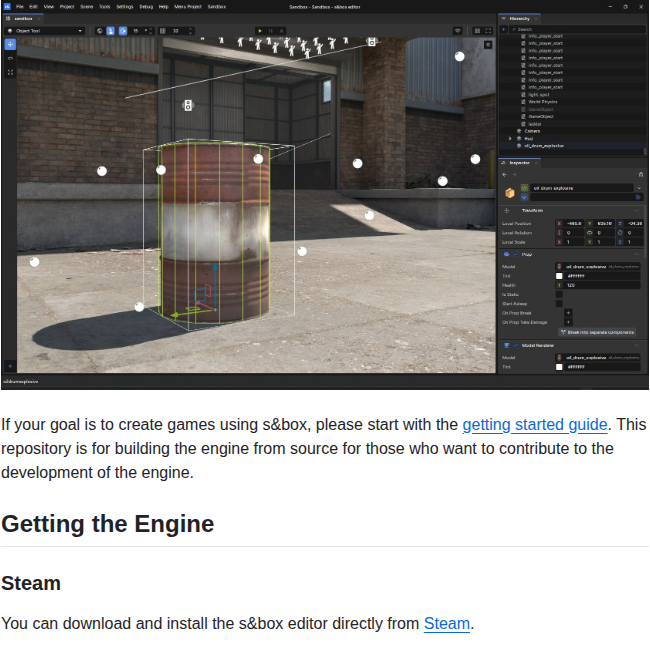Toggle the blue snap icon before 15
Screen dimensions: 650x649
tap(123, 31)
